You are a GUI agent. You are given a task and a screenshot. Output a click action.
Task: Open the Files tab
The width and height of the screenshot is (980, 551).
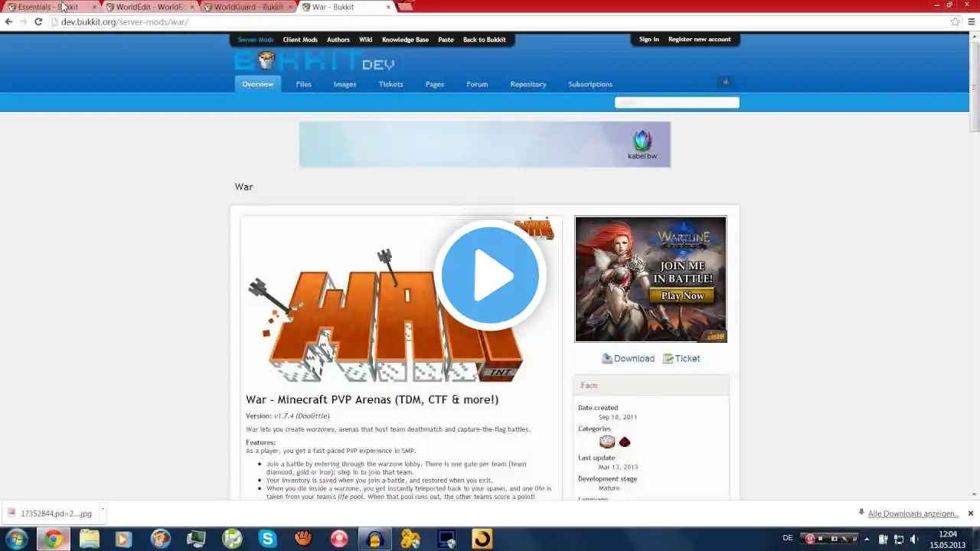pyautogui.click(x=304, y=84)
